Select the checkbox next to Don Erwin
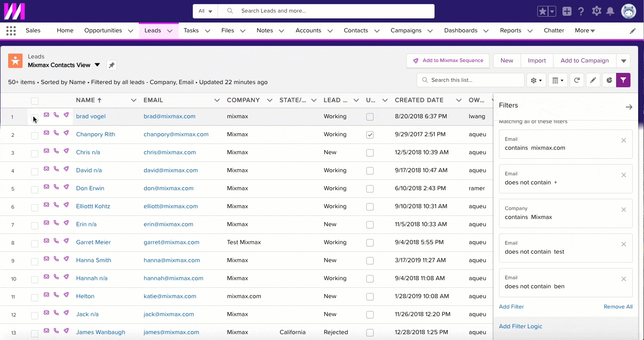 [x=35, y=189]
